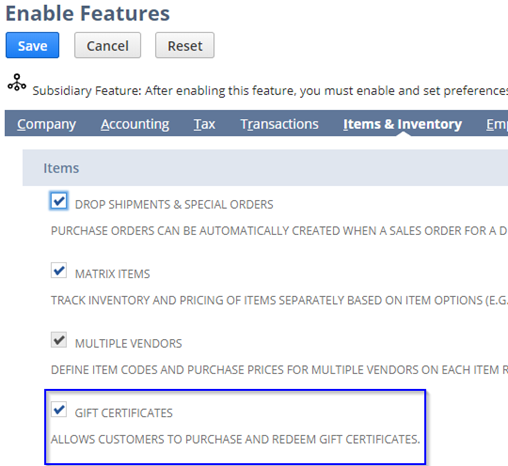Open the Accounting tab

(135, 124)
